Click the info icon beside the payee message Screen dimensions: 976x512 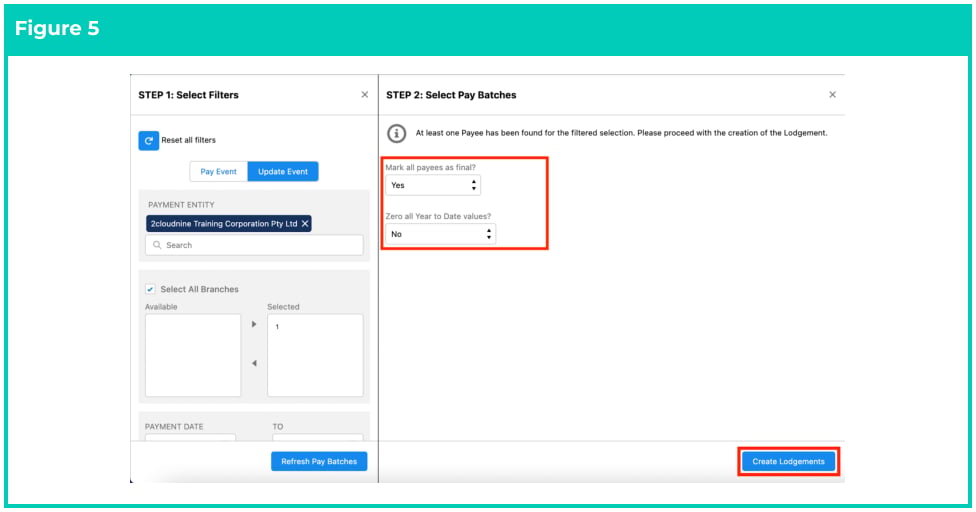point(396,133)
